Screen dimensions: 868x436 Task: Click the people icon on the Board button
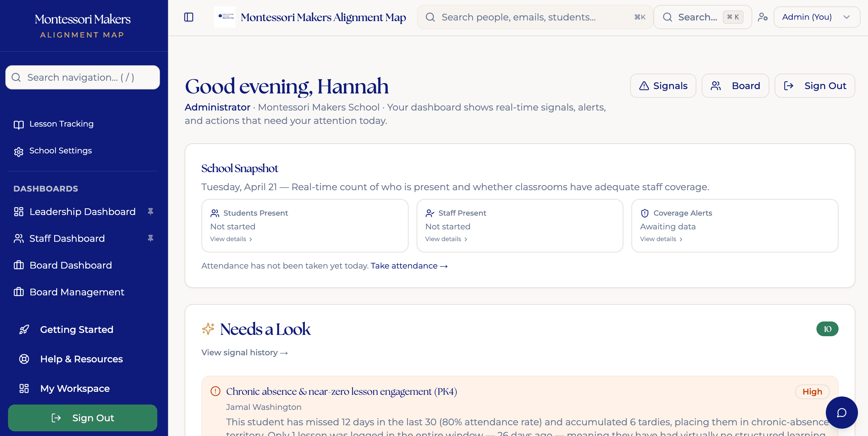coord(716,86)
